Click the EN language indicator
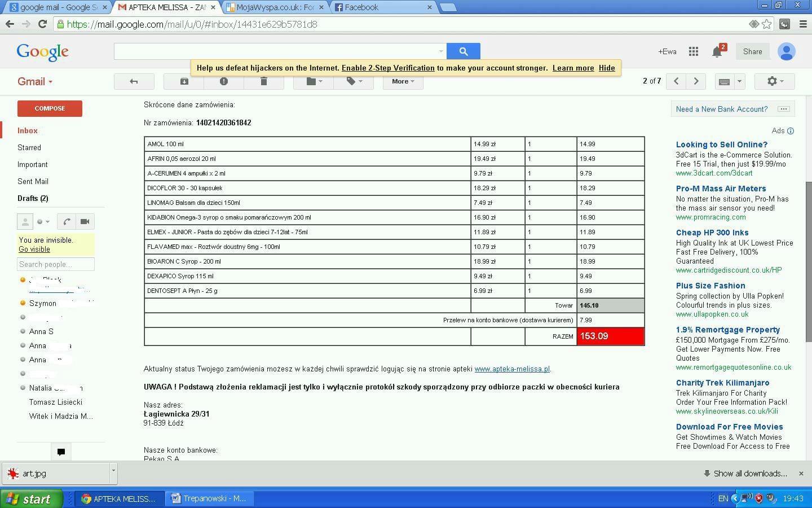This screenshot has width=812, height=508. point(723,498)
